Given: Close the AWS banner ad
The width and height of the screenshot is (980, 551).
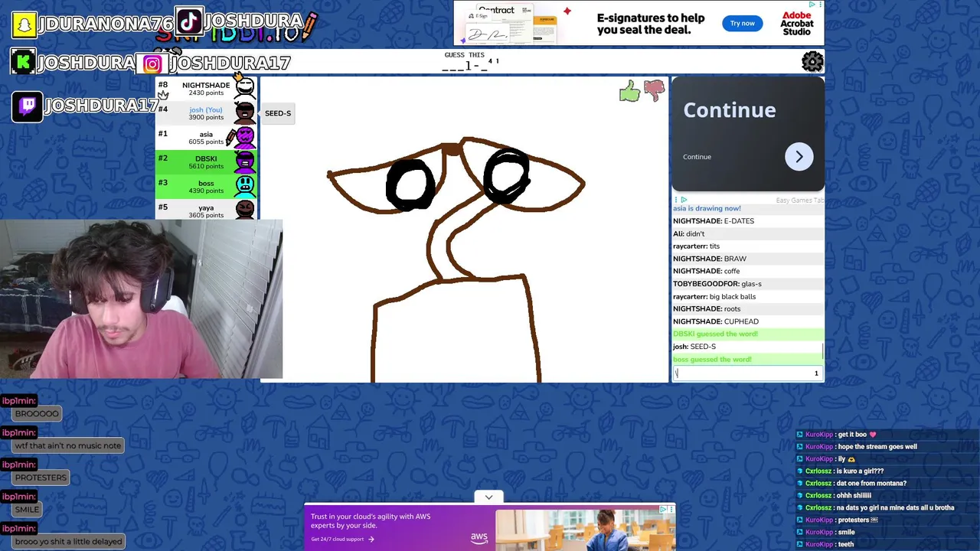Looking at the screenshot, I should click(x=671, y=508).
